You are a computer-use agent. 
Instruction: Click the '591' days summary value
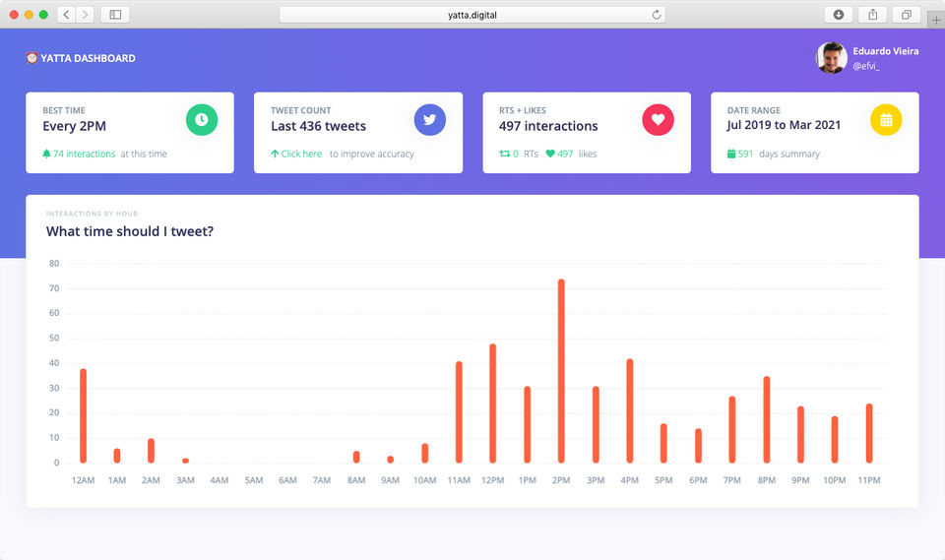point(745,154)
